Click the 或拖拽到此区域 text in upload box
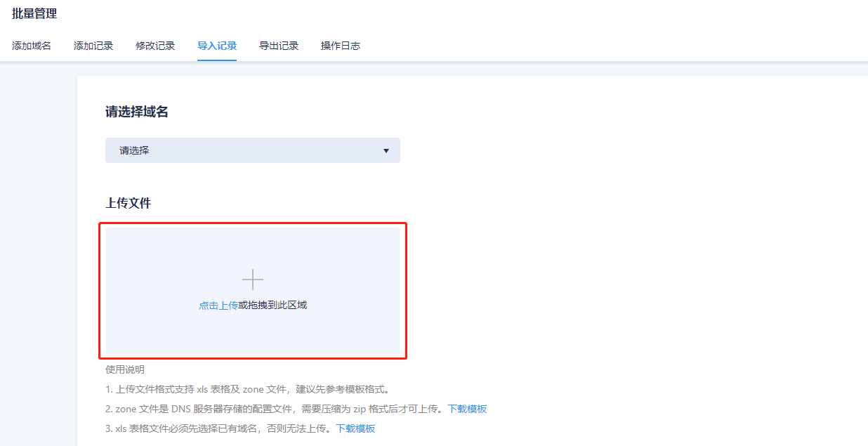The height and width of the screenshot is (446, 868). click(x=272, y=306)
